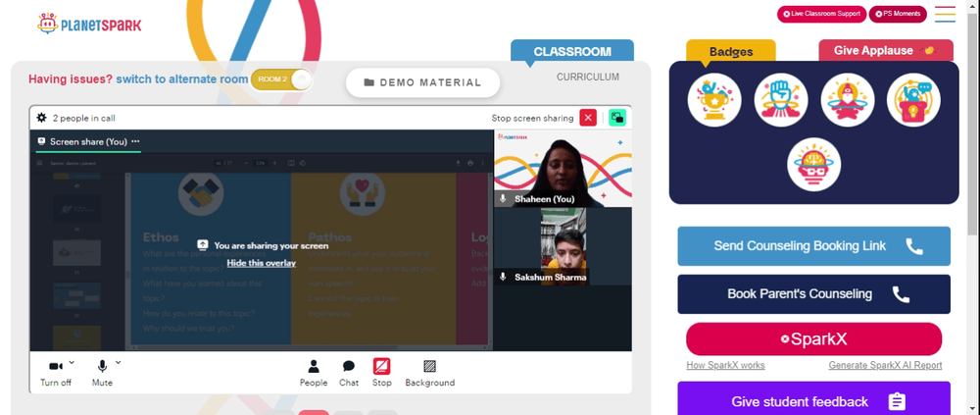This screenshot has height=415, width=980.
Task: Award the meditating figure badge
Action: (847, 100)
